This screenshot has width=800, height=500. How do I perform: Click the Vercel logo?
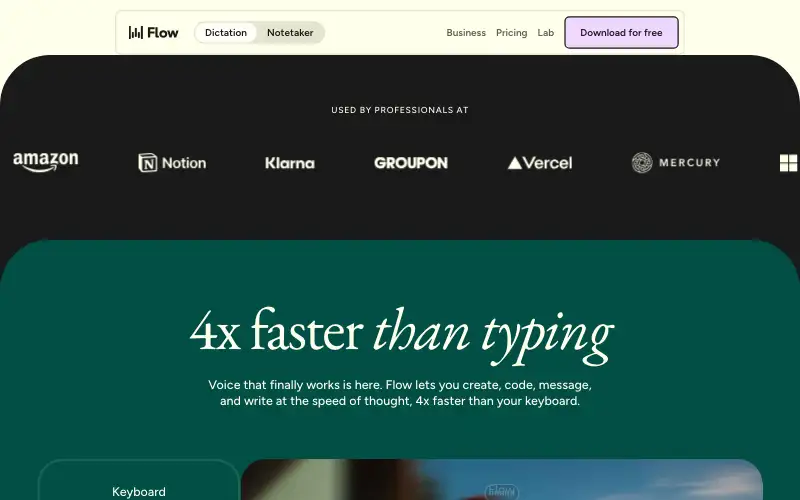[540, 163]
